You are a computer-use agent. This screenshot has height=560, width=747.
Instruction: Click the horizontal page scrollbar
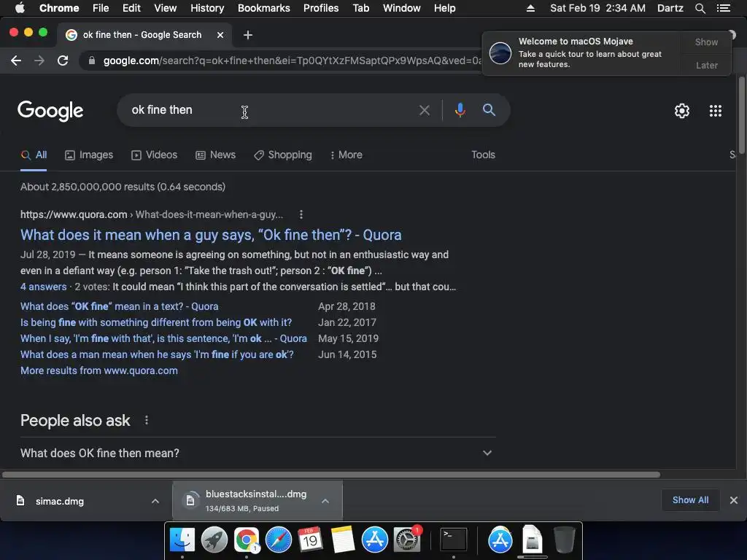coord(331,475)
